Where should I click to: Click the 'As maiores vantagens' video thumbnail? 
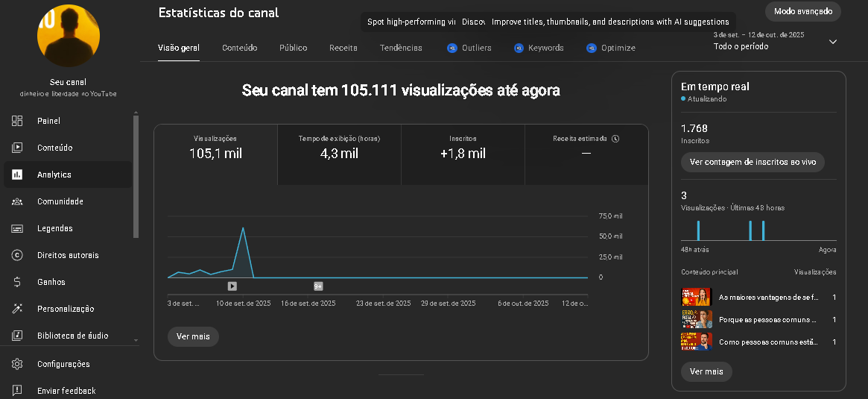click(696, 297)
